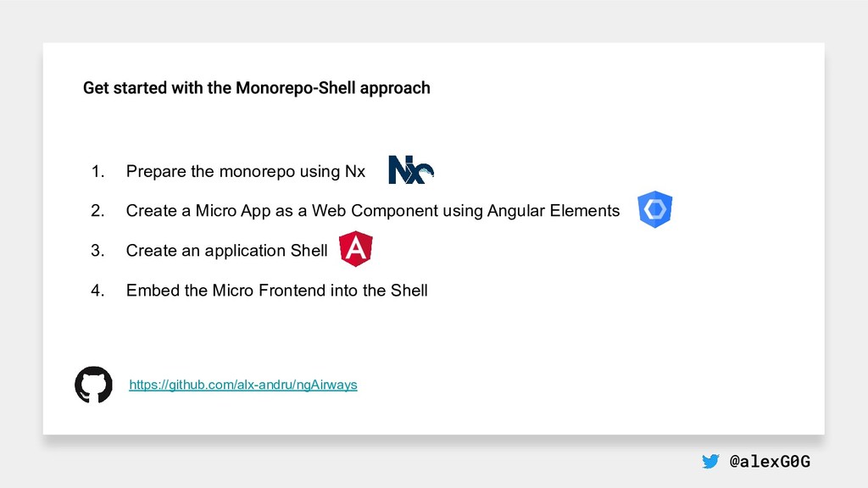The height and width of the screenshot is (488, 868).
Task: Click the words "Angular Elements" in step two
Action: (x=554, y=211)
